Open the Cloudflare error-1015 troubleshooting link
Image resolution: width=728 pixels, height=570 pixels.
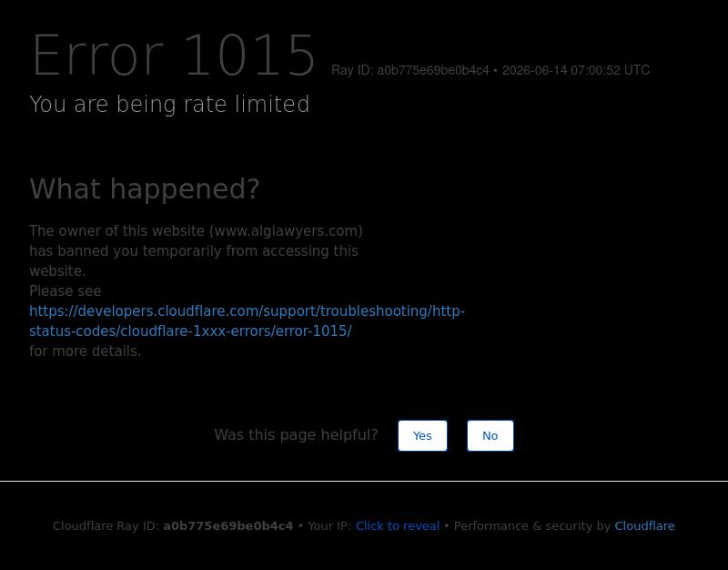click(x=247, y=321)
